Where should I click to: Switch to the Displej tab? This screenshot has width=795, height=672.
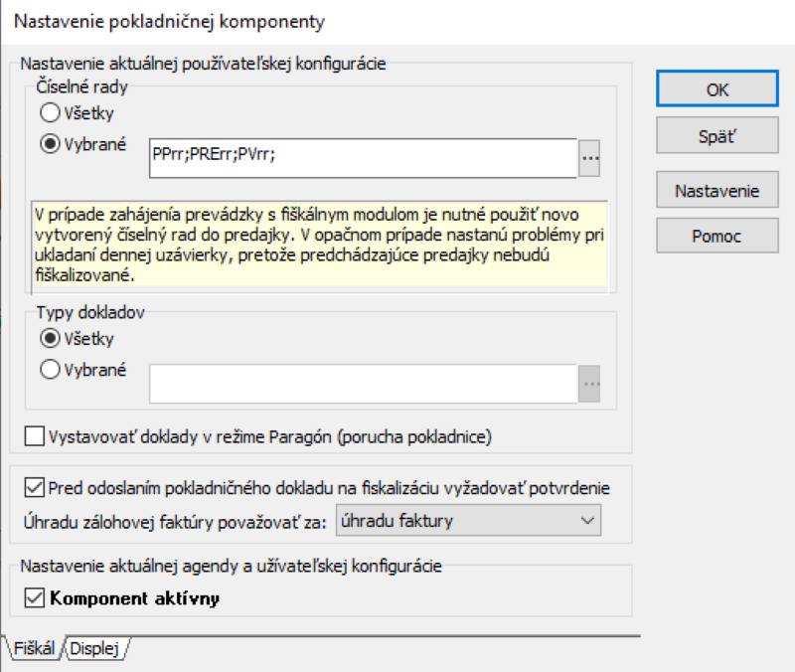[x=95, y=649]
